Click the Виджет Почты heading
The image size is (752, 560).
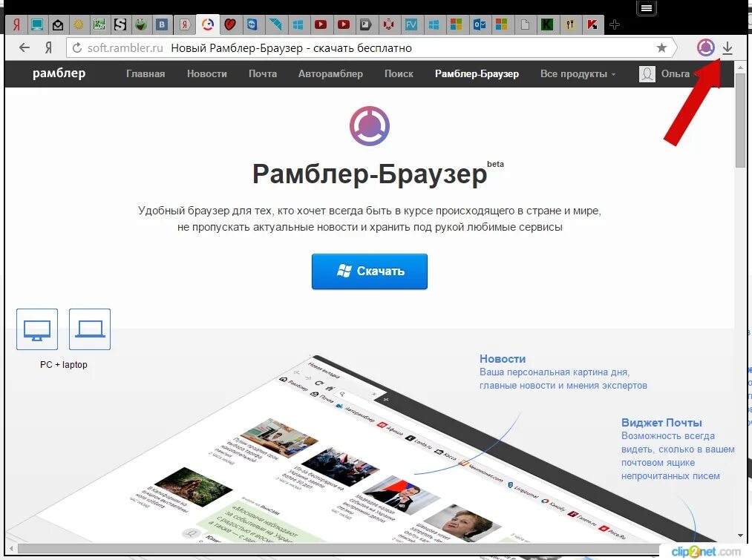[x=661, y=423]
